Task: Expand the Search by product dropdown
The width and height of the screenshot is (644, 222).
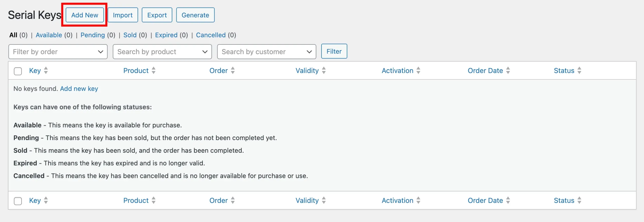Action: (x=162, y=52)
